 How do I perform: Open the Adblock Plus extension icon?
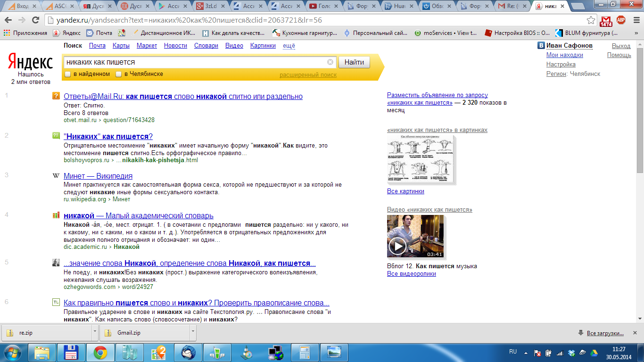(621, 20)
